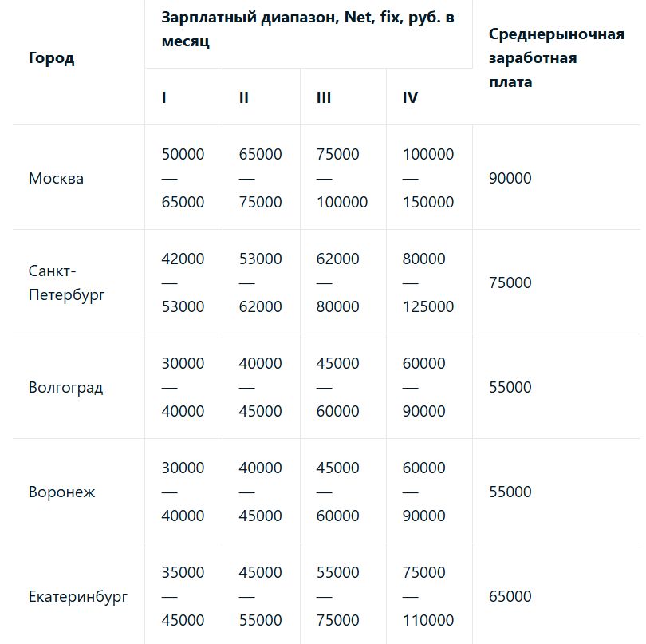646x644 pixels.
Task: Click Москва's range IV cell 100000—150000
Action: coord(428,178)
